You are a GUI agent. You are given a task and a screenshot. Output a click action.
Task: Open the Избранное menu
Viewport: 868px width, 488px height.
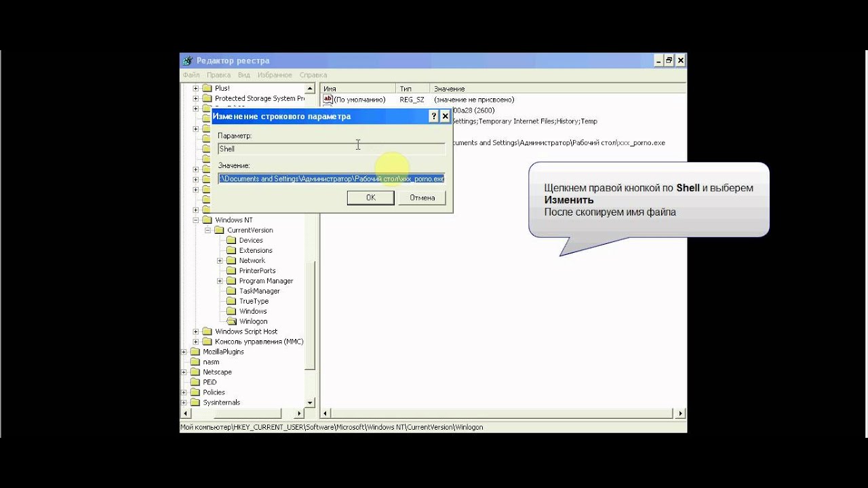[x=275, y=75]
